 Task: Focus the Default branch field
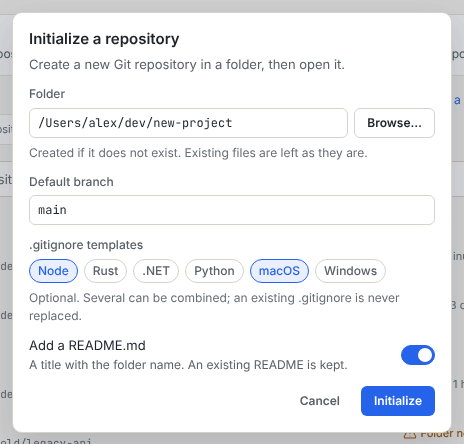pos(232,210)
